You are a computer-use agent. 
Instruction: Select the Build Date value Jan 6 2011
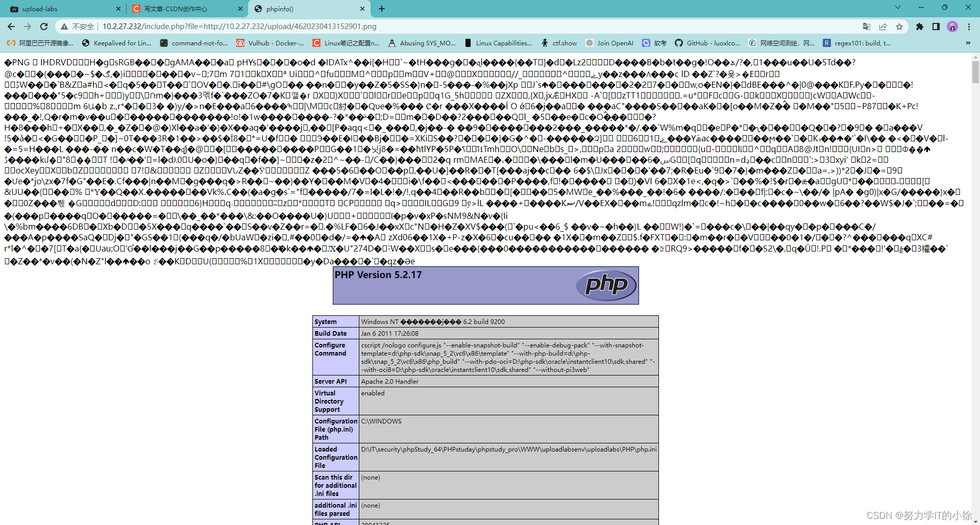pyautogui.click(x=389, y=334)
